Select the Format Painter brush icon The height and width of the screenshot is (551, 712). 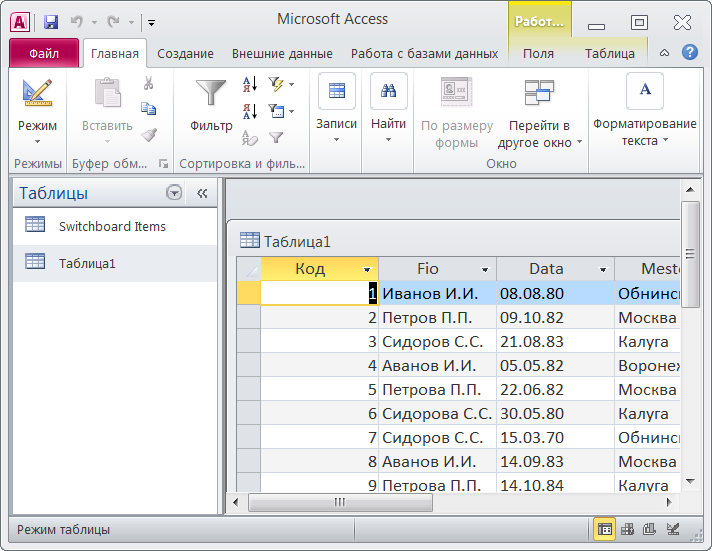(149, 134)
